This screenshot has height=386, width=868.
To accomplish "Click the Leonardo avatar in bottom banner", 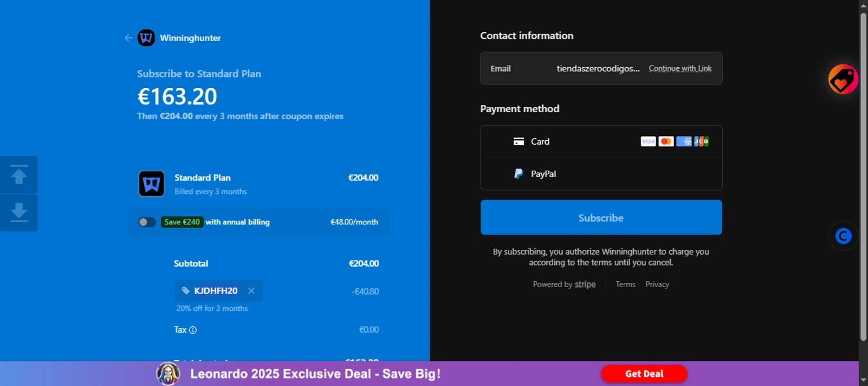I will 168,374.
